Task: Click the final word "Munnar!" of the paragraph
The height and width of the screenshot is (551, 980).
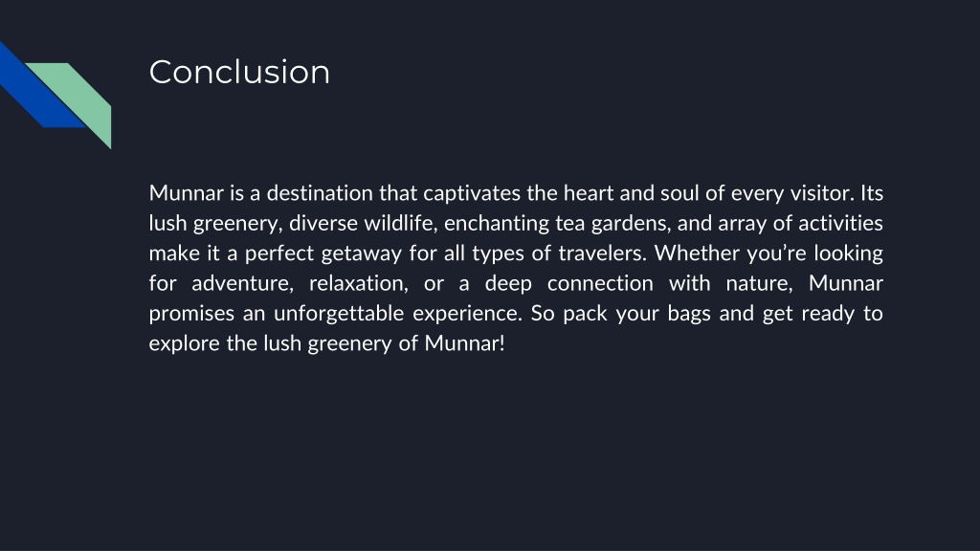Action: (x=464, y=343)
